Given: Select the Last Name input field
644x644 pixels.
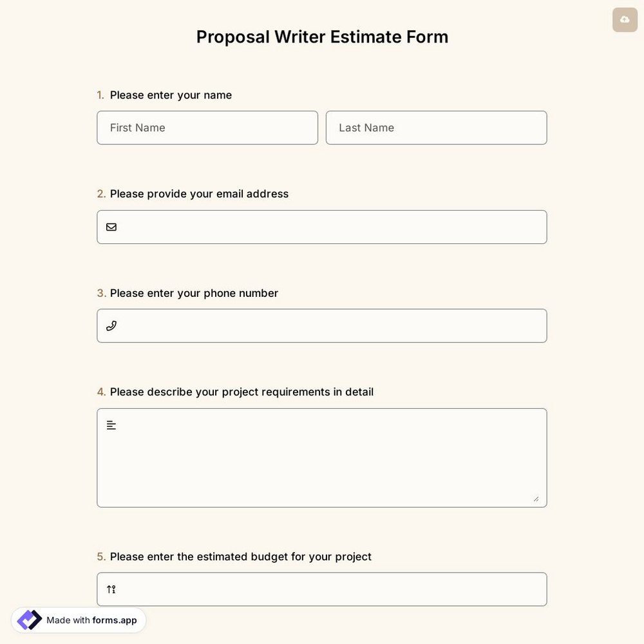Looking at the screenshot, I should point(436,128).
